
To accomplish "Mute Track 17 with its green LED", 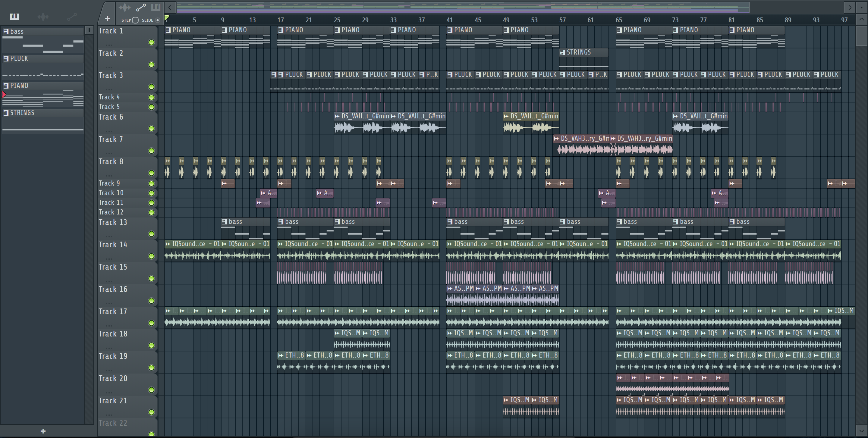I will [151, 323].
